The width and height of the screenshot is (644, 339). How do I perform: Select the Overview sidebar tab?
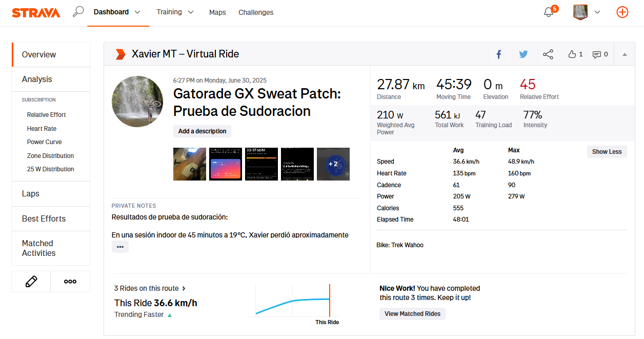click(51, 54)
